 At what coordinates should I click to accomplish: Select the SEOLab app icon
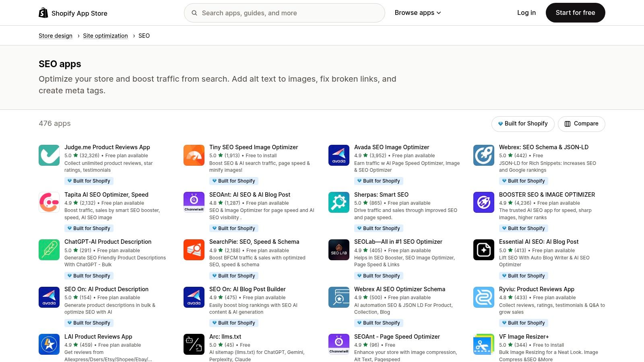(339, 249)
